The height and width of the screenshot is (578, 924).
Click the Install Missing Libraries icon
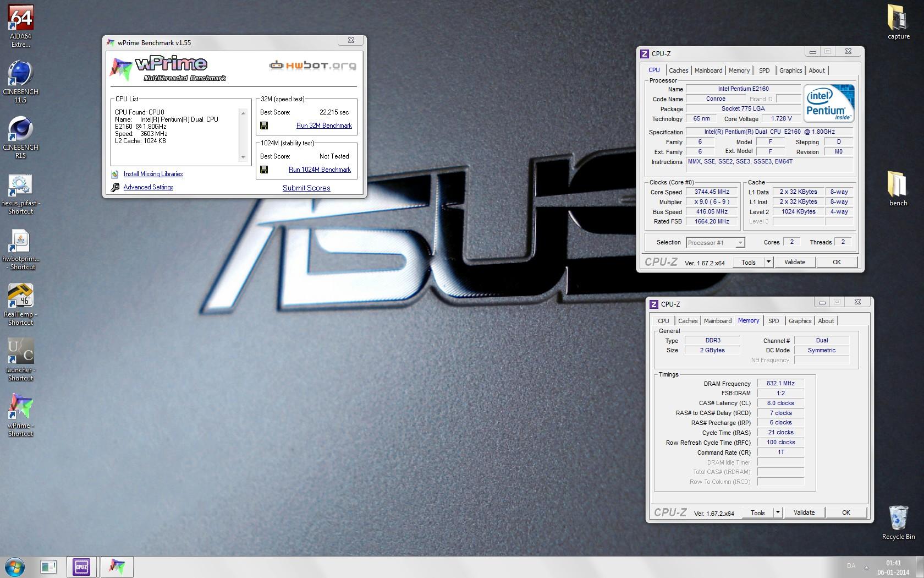pos(115,175)
